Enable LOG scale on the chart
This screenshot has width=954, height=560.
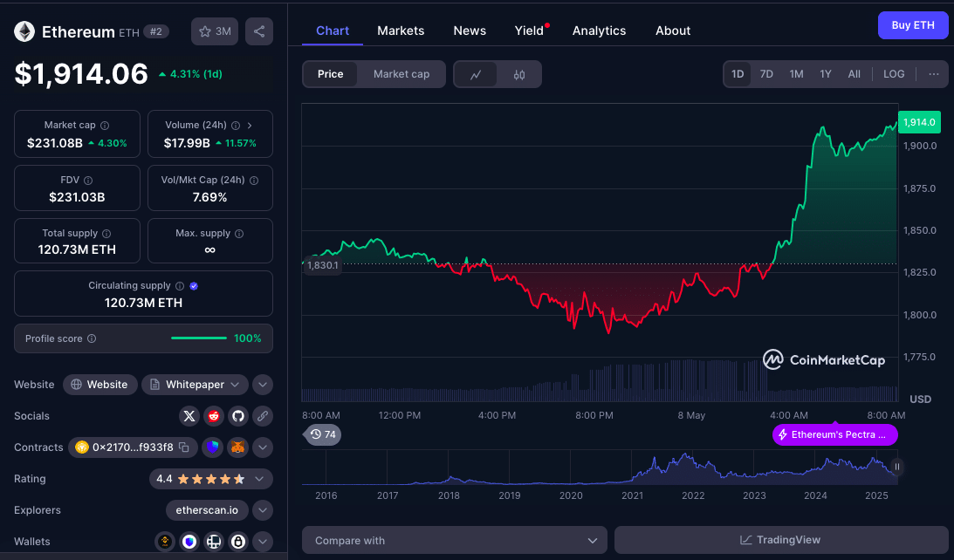click(x=894, y=74)
